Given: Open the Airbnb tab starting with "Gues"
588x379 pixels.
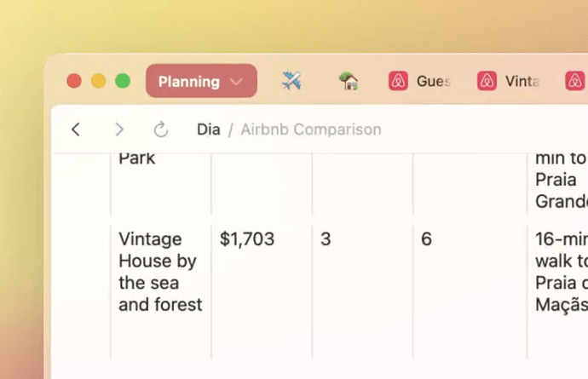Looking at the screenshot, I should click(x=419, y=82).
